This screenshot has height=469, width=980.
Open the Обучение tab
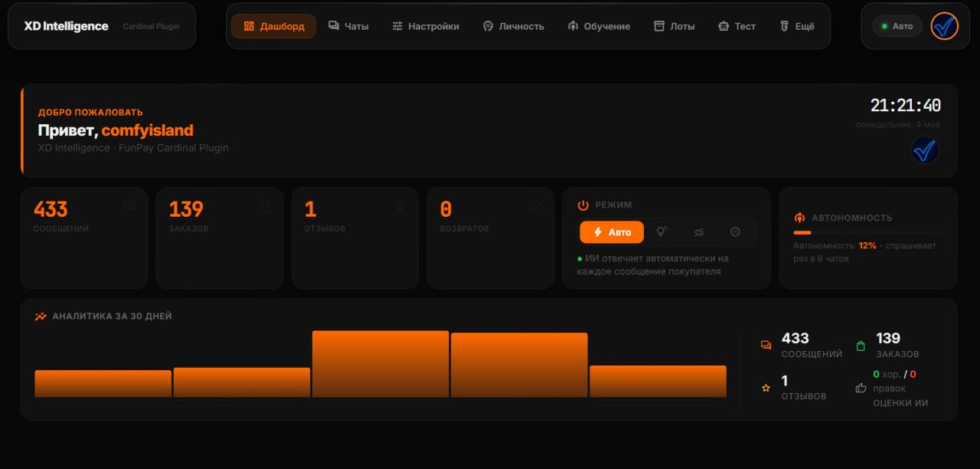click(599, 26)
